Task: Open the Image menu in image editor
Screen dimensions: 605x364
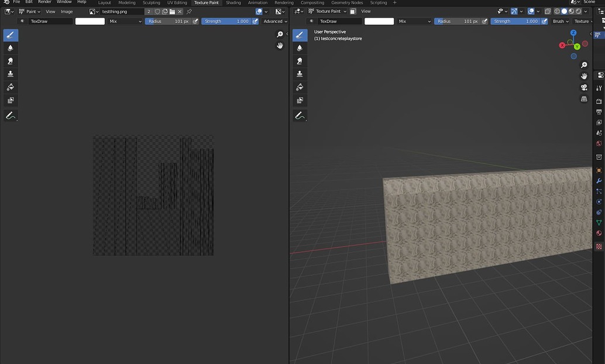Action: 66,12
